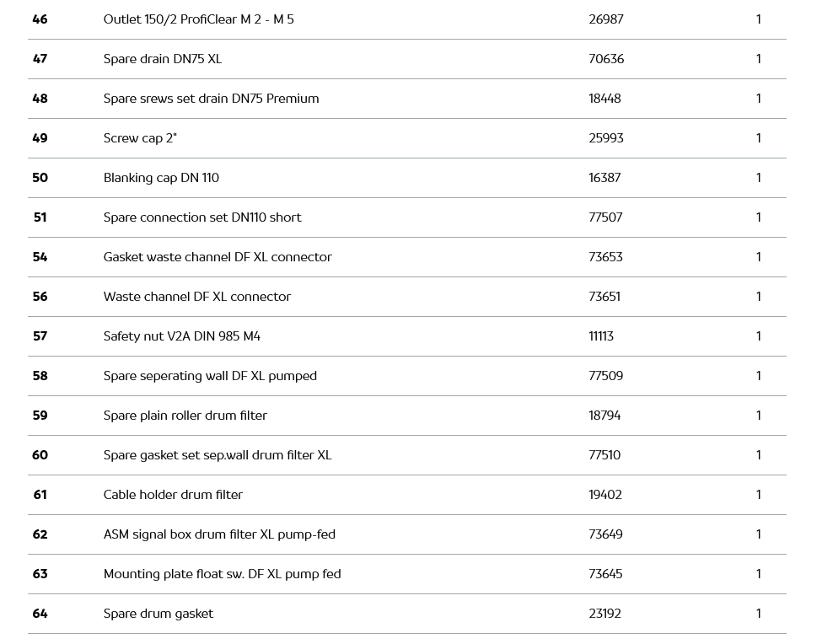This screenshot has width=822, height=644.
Task: Click Safety nut V2A DIN 985 M4
Action: [181, 336]
